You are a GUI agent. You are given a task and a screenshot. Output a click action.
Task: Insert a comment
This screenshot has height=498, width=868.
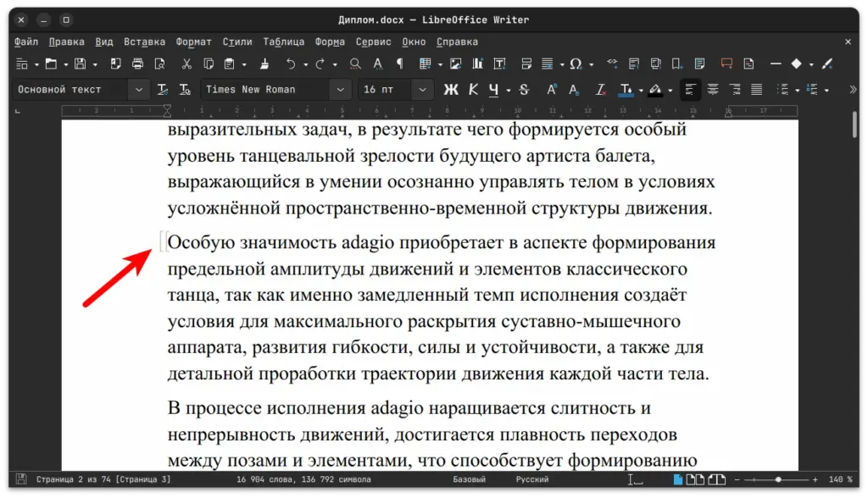pos(726,64)
